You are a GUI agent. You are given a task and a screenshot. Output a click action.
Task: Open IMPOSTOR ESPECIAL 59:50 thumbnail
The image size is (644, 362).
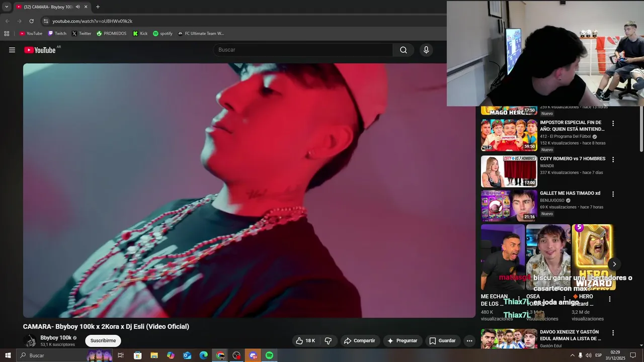coord(509,135)
